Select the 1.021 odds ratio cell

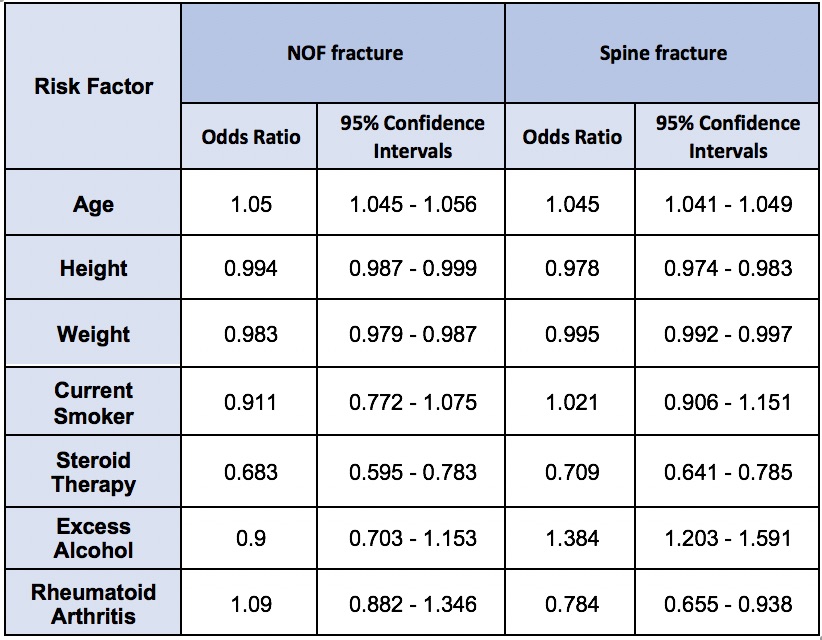572,403
